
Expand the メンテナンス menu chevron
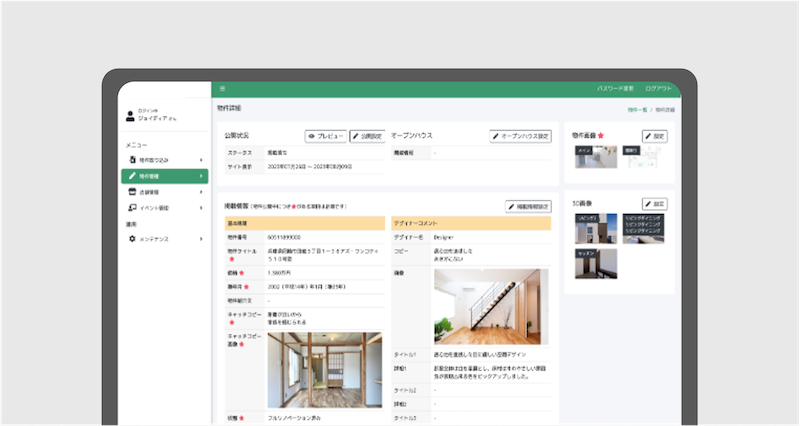[x=201, y=239]
